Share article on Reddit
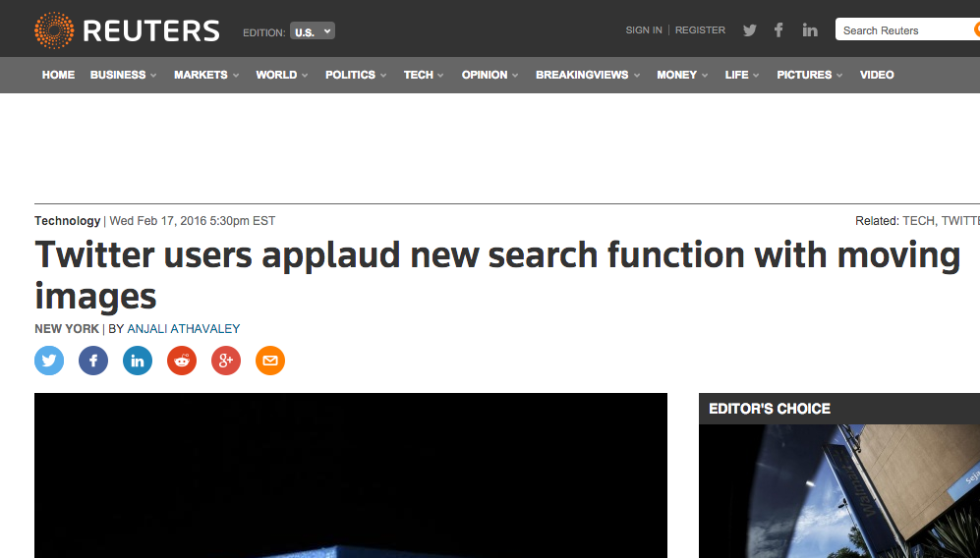The width and height of the screenshot is (980, 558). click(182, 361)
